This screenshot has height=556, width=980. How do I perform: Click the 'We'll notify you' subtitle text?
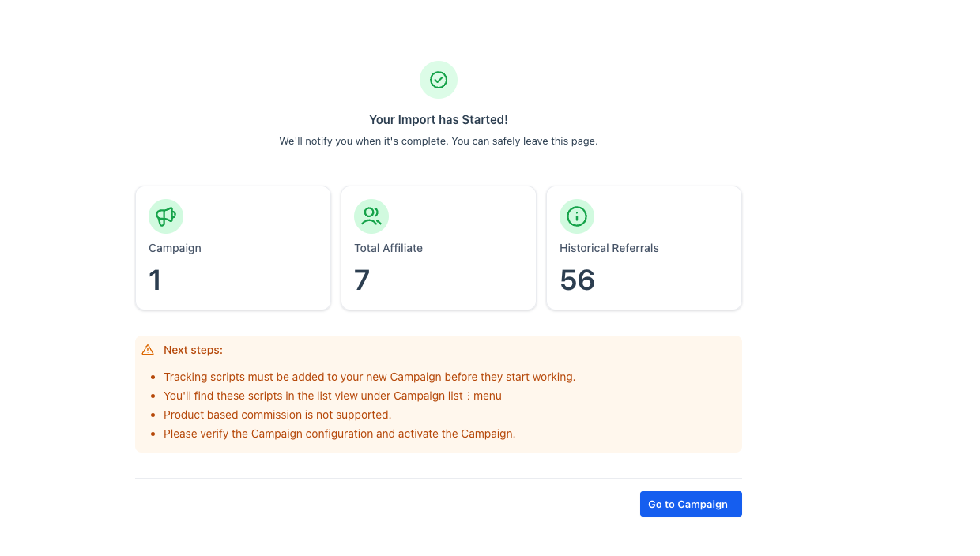[x=439, y=141]
